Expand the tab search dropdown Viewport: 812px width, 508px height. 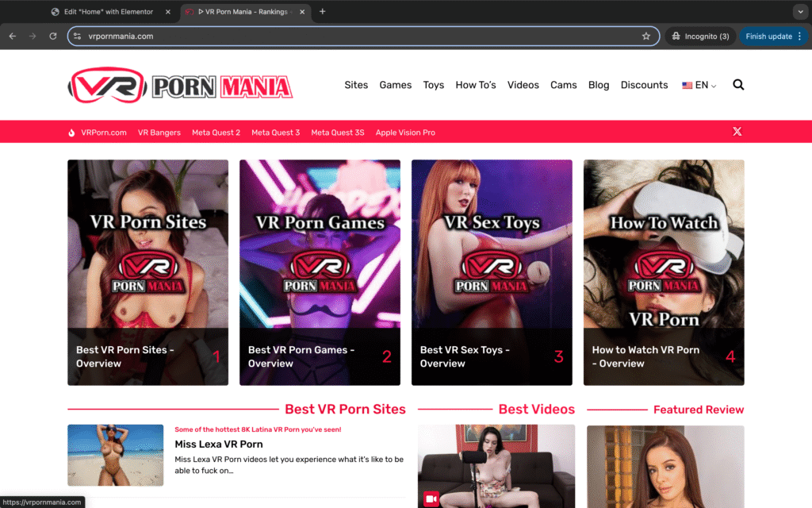800,11
